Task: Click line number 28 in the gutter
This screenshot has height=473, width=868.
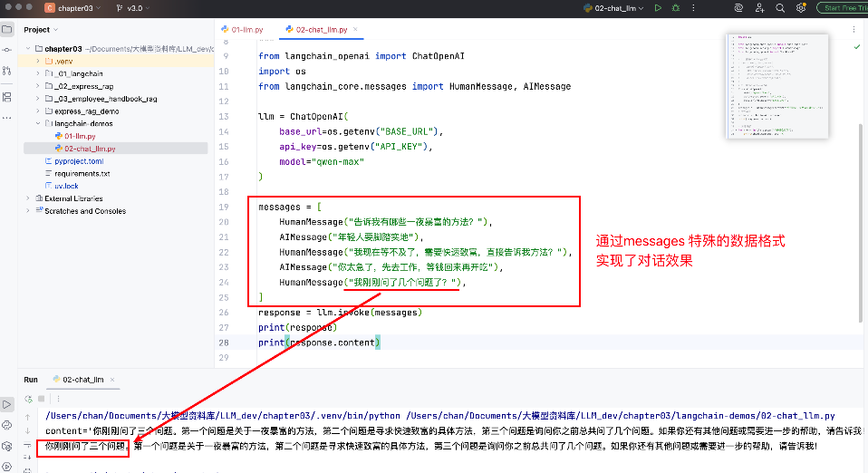Action: pos(224,343)
